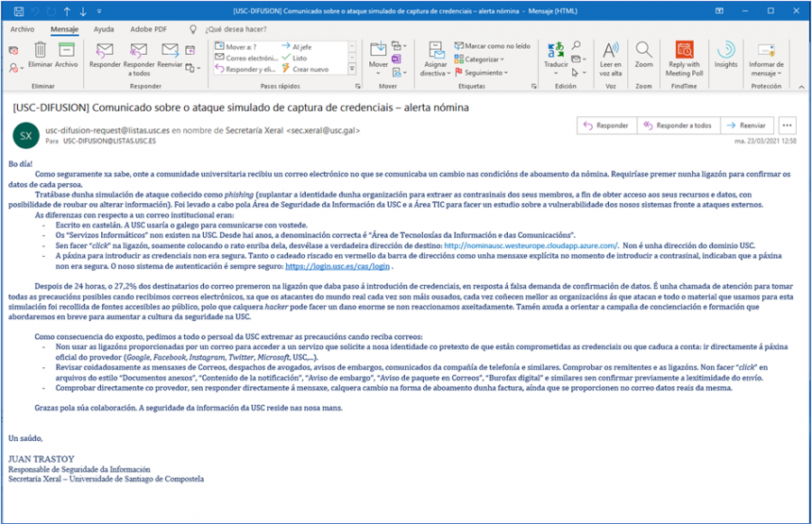This screenshot has height=524, width=812.
Task: Switch to the Adobe PDF ribbon tab
Action: pyautogui.click(x=147, y=28)
